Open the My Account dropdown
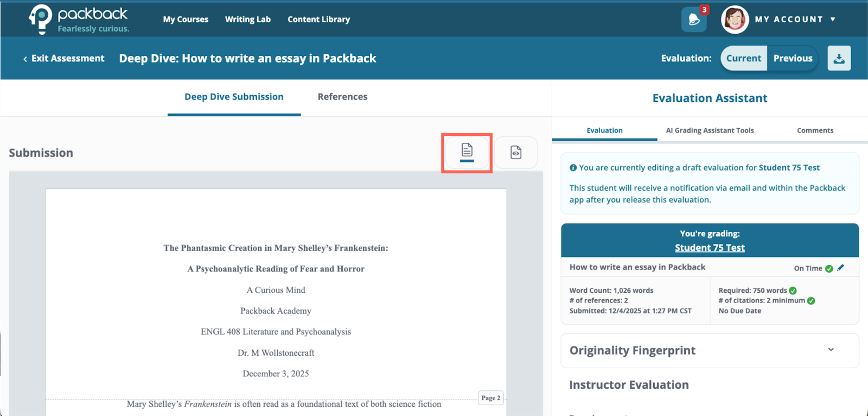 click(x=795, y=20)
